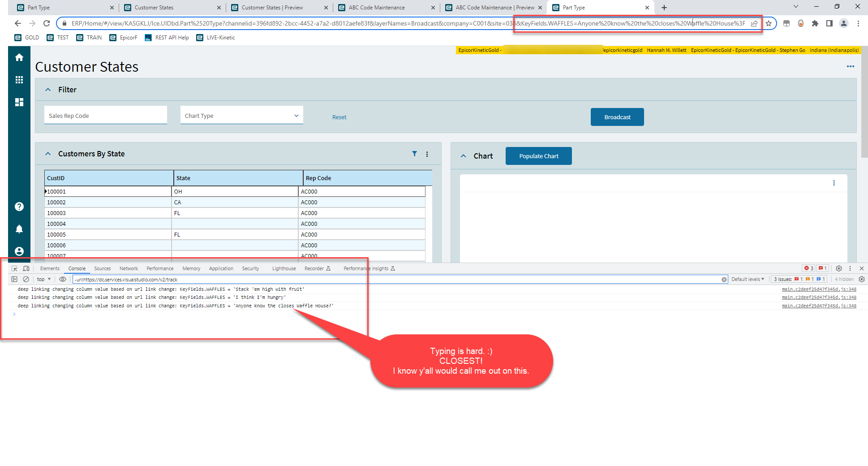
Task: Open DevTools customize three-dot menu
Action: pos(850,268)
